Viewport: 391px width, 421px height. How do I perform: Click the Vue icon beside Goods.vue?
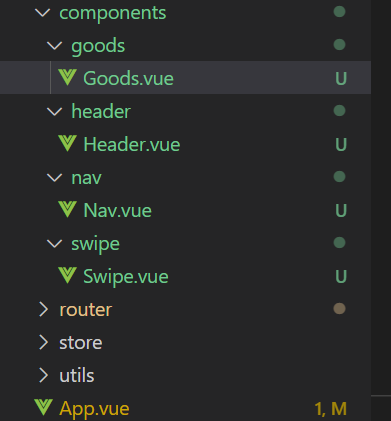point(68,77)
